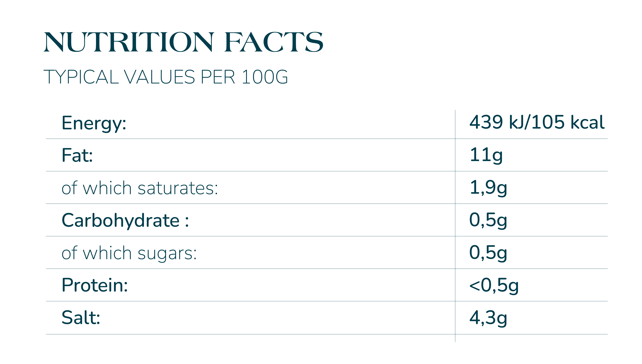This screenshot has height=364, width=642.
Task: Click the 105 kcal energy figure
Action: 568,123
